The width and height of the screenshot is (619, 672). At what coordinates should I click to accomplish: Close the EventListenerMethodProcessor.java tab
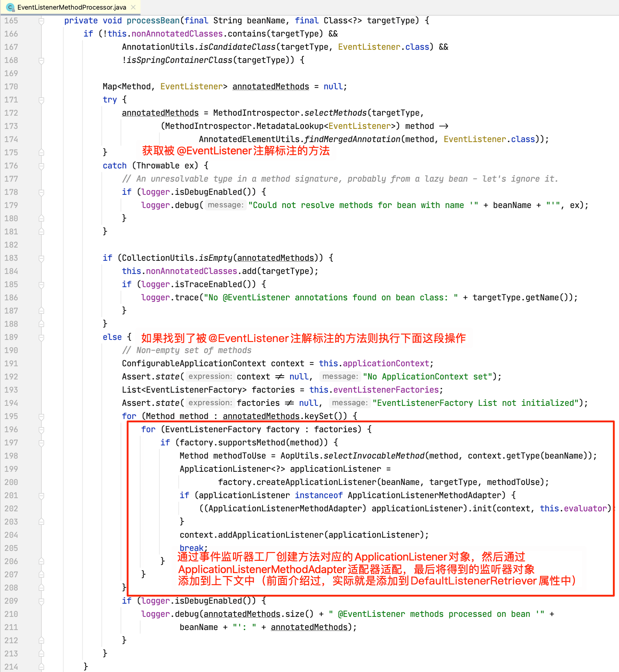133,7
